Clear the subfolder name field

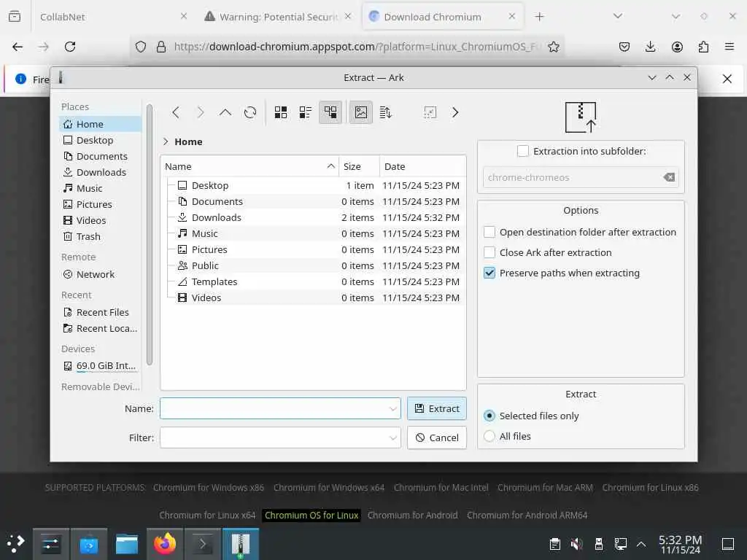tap(669, 178)
